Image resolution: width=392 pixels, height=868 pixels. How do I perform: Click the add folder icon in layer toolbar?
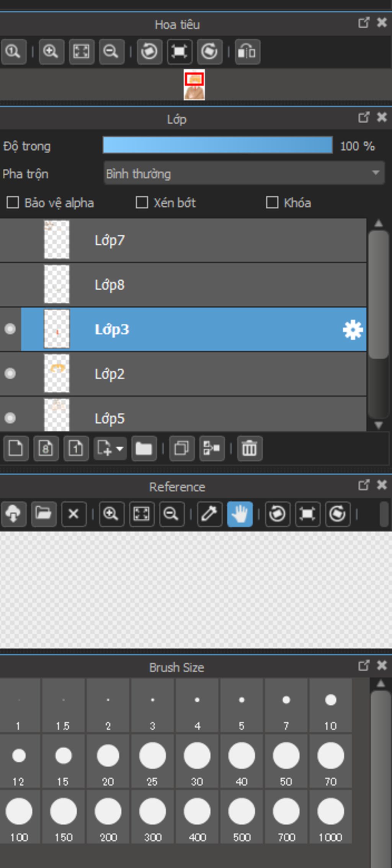[144, 448]
